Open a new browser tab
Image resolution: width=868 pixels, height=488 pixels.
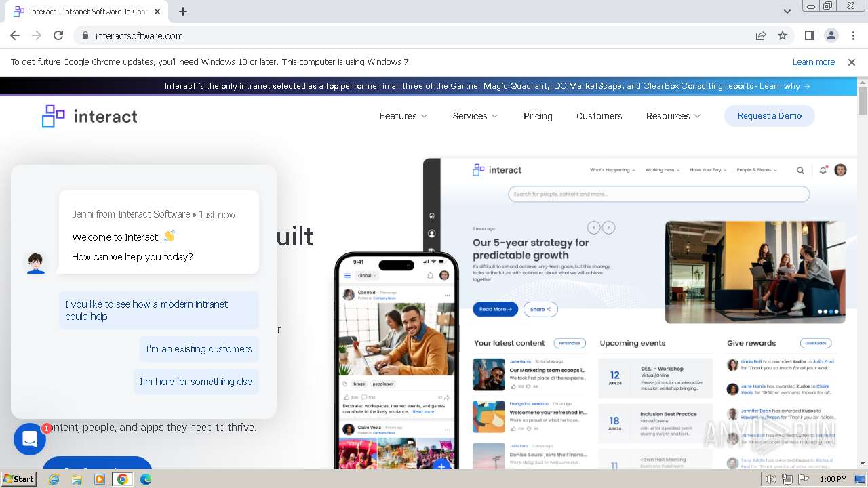point(183,12)
